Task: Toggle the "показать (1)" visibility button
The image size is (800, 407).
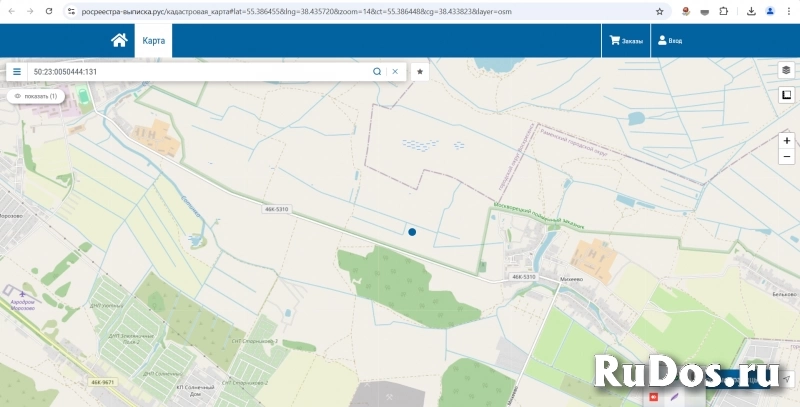Action: [x=36, y=96]
